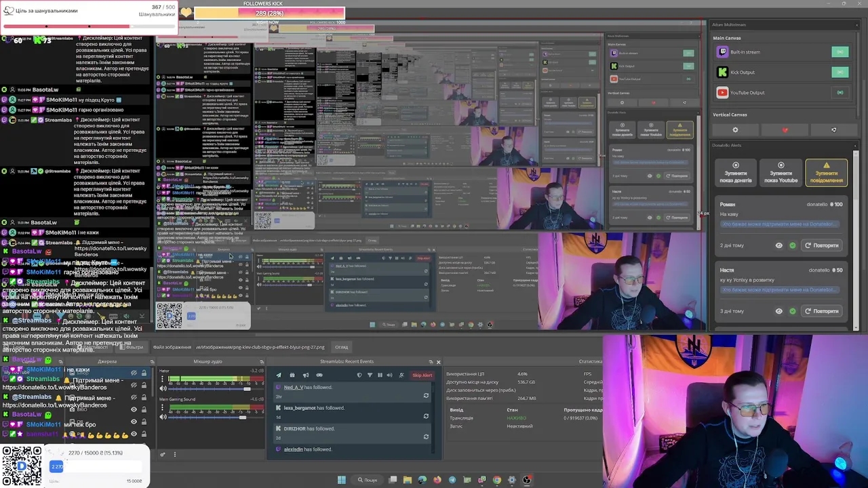868x488 pixels.
Task: Click 'Зупинити показ донатів' button
Action: pos(735,173)
